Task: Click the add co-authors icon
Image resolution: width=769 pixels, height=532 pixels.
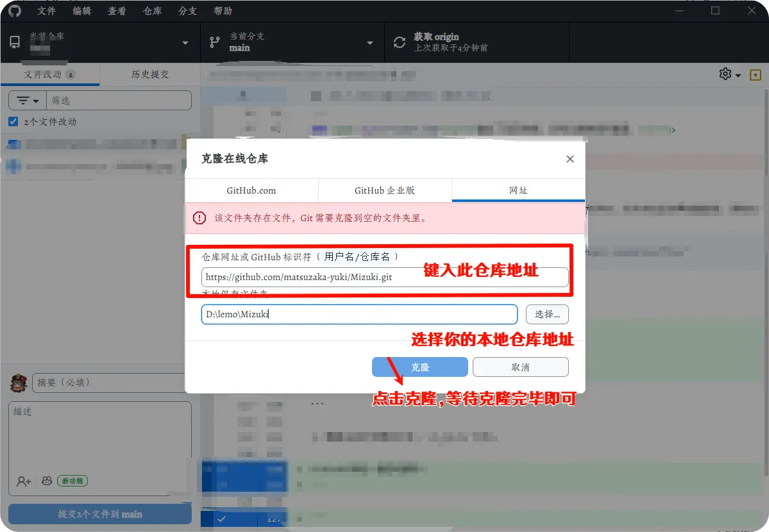Action: (x=24, y=481)
